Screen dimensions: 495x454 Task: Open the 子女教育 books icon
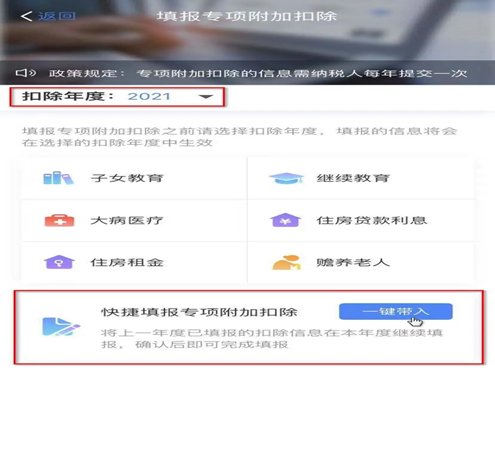point(58,178)
